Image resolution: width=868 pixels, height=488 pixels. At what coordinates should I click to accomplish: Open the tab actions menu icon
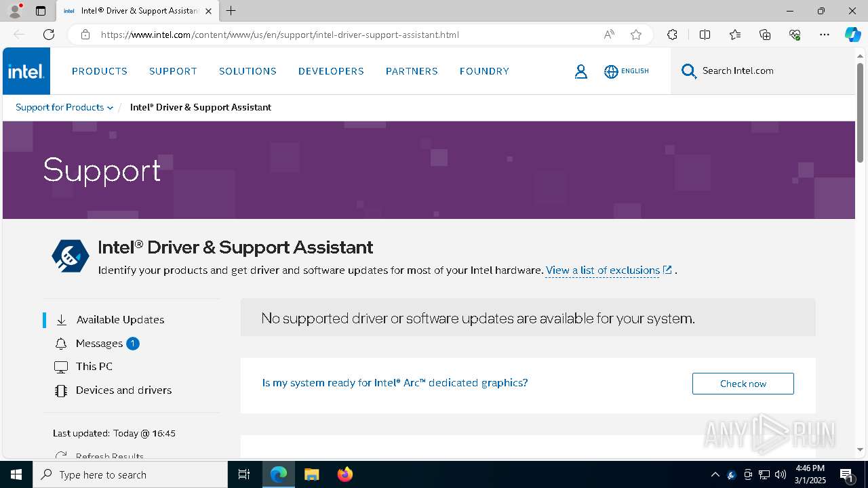[41, 11]
